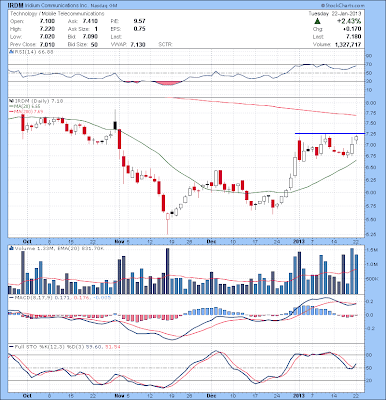Image resolution: width=386 pixels, height=400 pixels.
Task: Click the IRDM (Daily) candlestick legend icon
Action: coord(10,101)
